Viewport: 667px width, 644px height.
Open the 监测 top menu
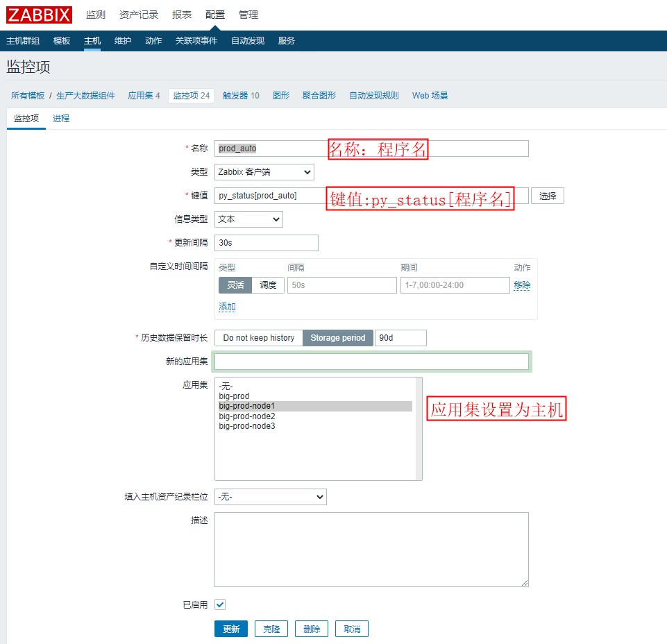tap(95, 15)
